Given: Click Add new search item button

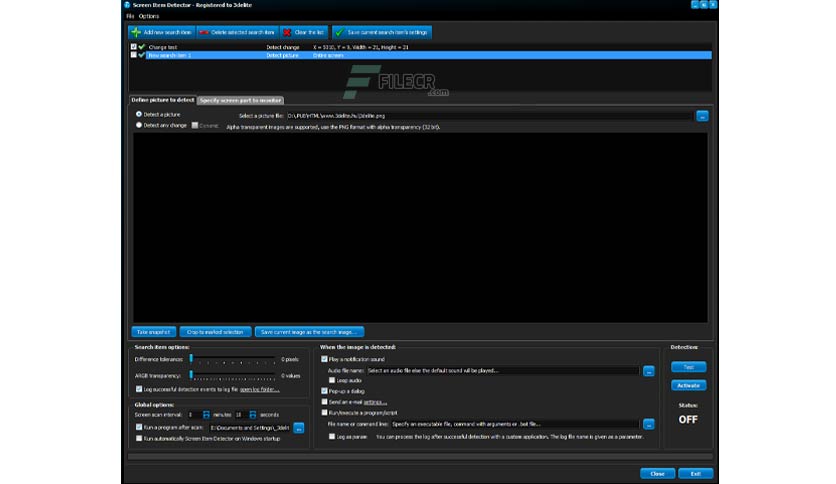Looking at the screenshot, I should [x=162, y=33].
